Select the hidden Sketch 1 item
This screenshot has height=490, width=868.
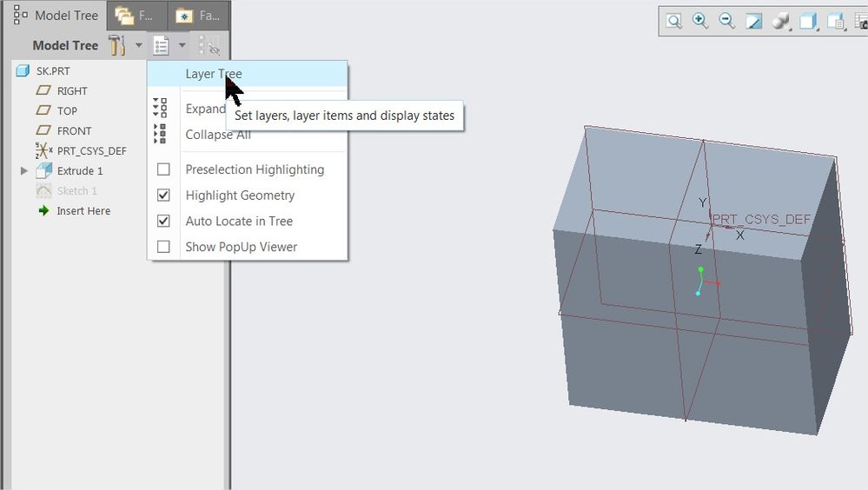[x=77, y=190]
